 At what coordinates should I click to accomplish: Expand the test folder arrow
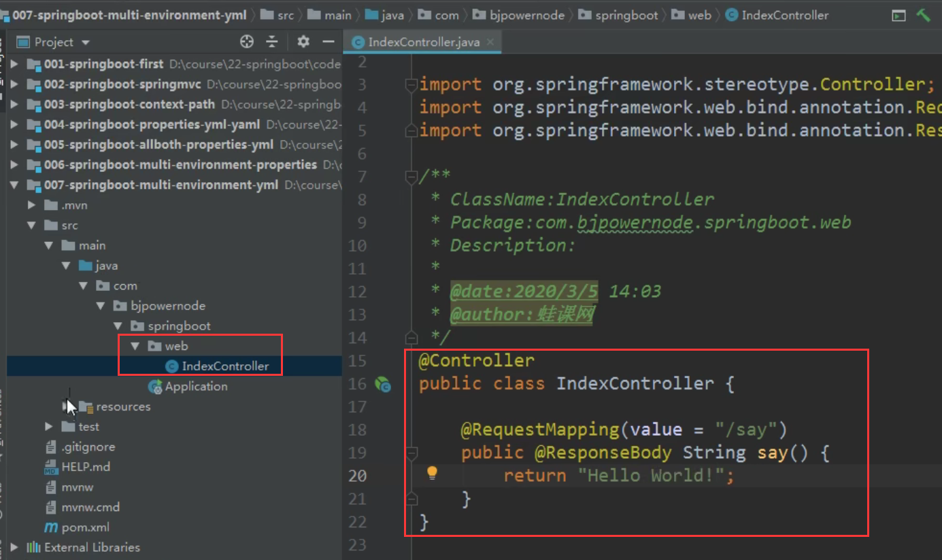tap(49, 426)
